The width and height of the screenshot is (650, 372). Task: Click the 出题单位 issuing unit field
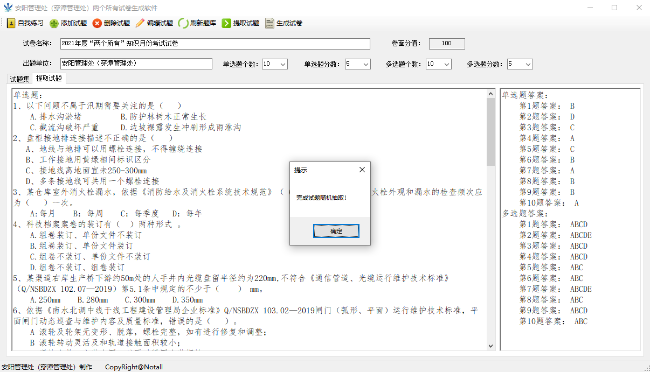click(136, 63)
